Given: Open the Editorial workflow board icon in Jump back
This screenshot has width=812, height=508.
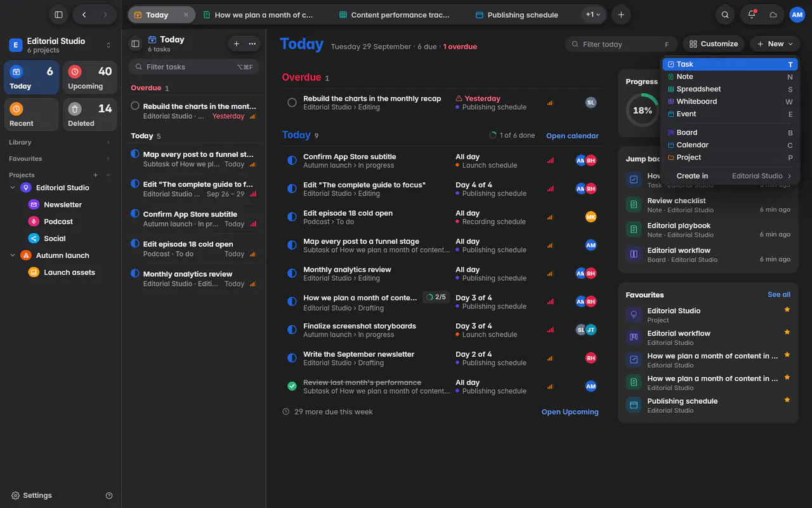Looking at the screenshot, I should pos(634,254).
